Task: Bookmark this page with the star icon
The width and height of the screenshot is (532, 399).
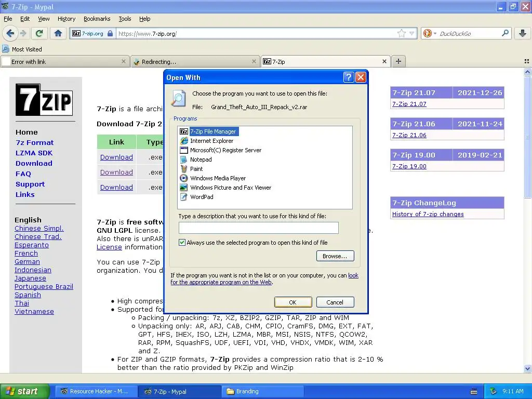Action: (x=402, y=33)
